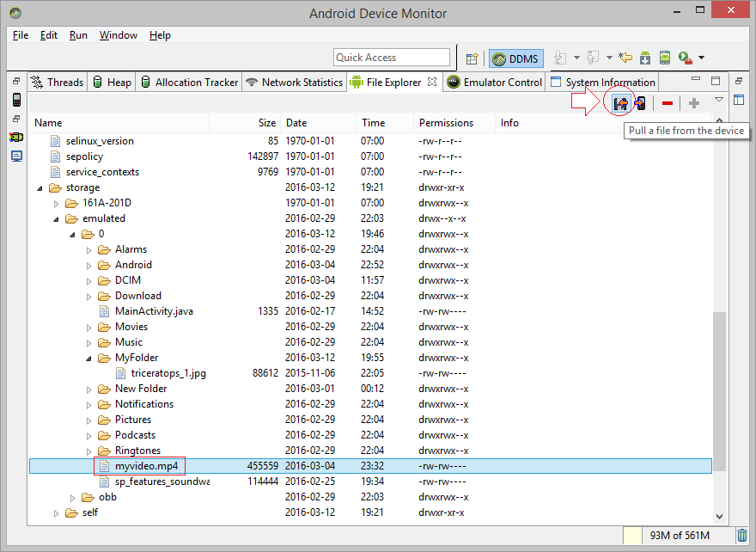
Task: Open the LogCat Android icon in left sidebar
Action: pyautogui.click(x=16, y=138)
